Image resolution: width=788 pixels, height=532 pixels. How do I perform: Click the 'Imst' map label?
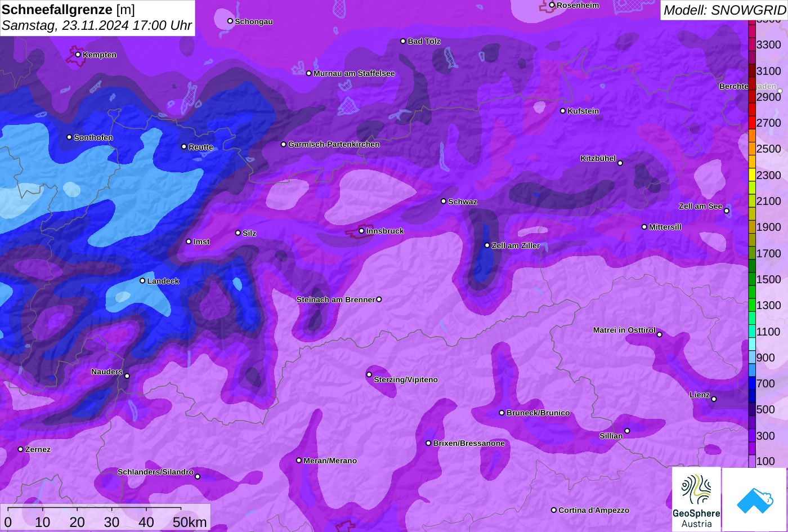(x=202, y=242)
